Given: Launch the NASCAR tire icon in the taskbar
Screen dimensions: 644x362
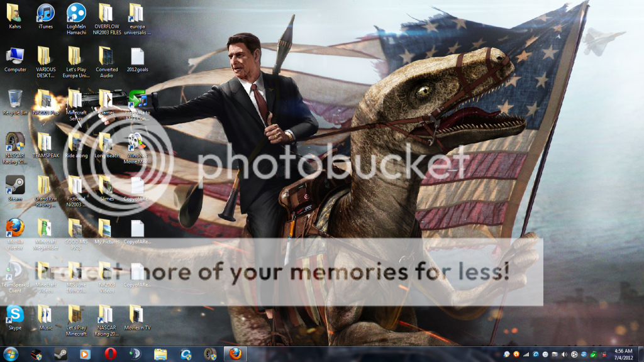Looking at the screenshot, I should 210,354.
